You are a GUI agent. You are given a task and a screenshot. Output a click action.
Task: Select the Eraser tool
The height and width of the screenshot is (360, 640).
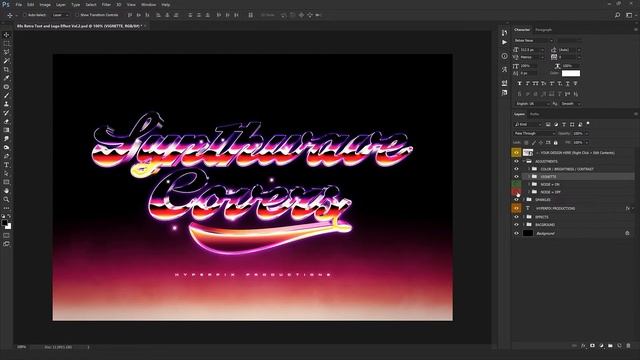tap(7, 122)
